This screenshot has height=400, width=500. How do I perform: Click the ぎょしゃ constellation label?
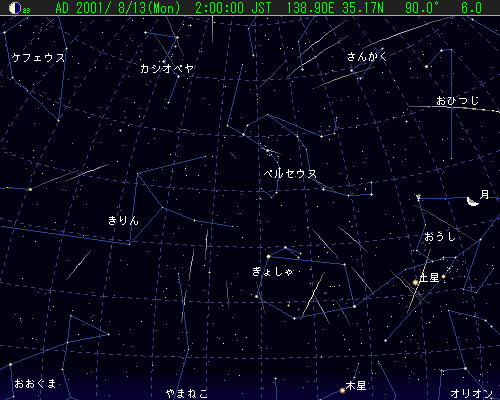(273, 272)
